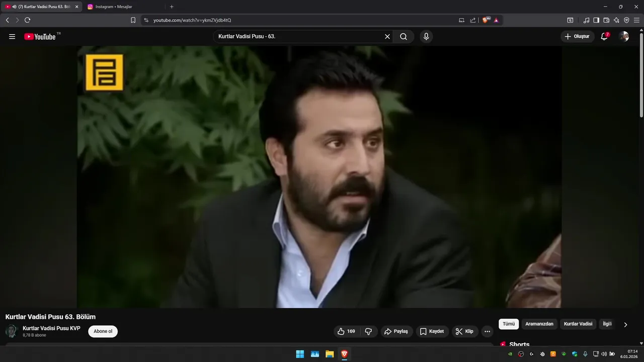The height and width of the screenshot is (362, 644).
Task: Select the Aramanızdan filter chip
Action: 539,324
